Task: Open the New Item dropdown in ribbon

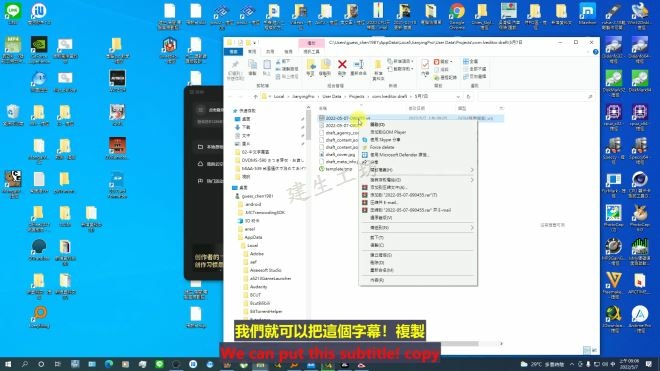Action: pos(401,61)
